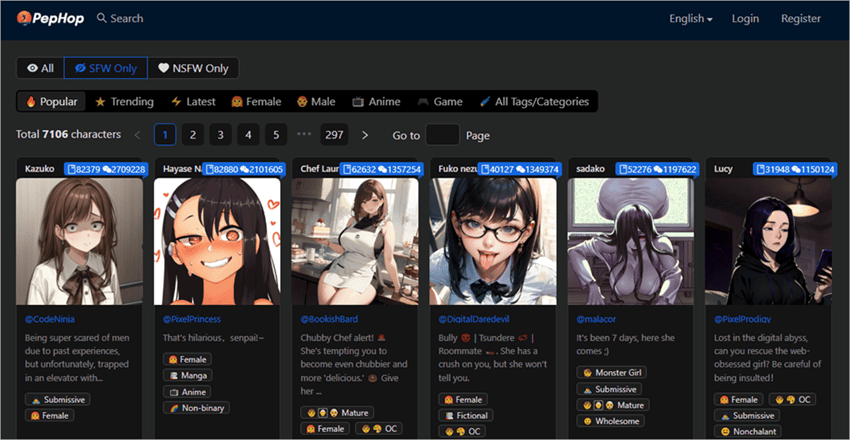
Task: Toggle the All content filter
Action: [40, 68]
